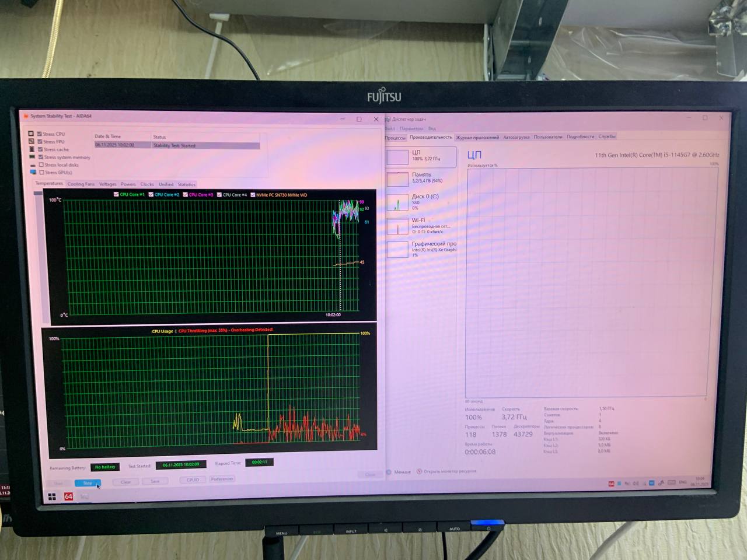Collapse details with the Меньше chevron

pos(389,472)
